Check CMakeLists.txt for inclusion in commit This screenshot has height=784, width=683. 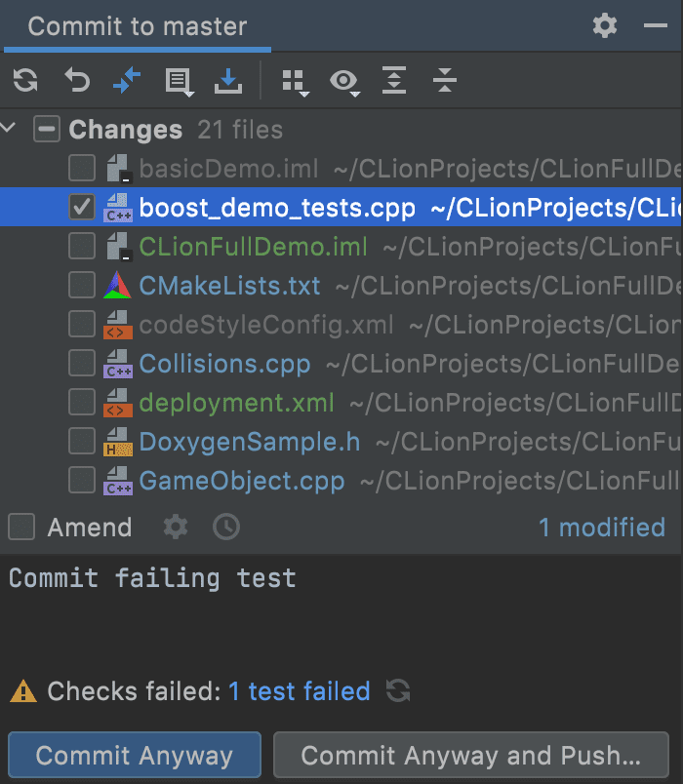tap(81, 285)
